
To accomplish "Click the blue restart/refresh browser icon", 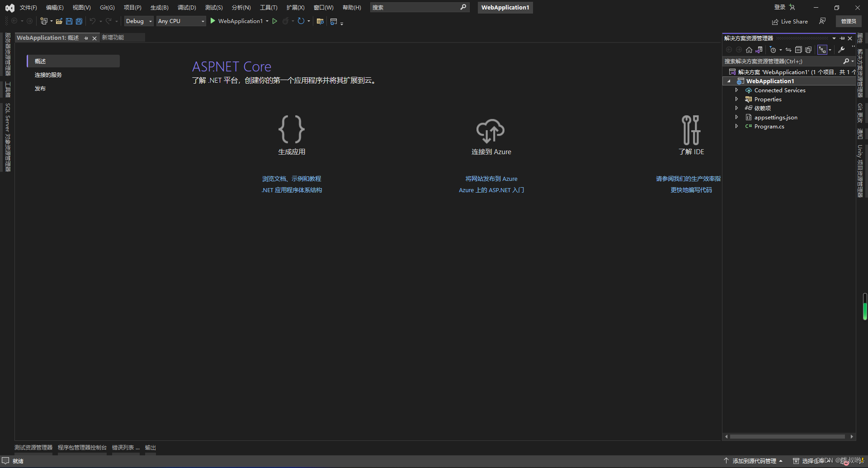I will point(301,21).
